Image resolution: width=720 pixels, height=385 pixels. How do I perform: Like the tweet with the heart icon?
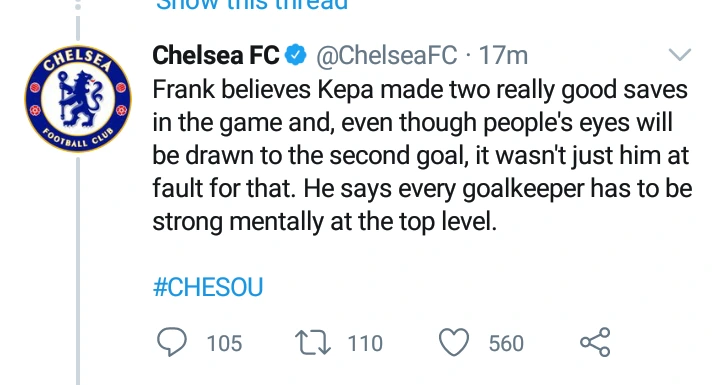point(454,343)
